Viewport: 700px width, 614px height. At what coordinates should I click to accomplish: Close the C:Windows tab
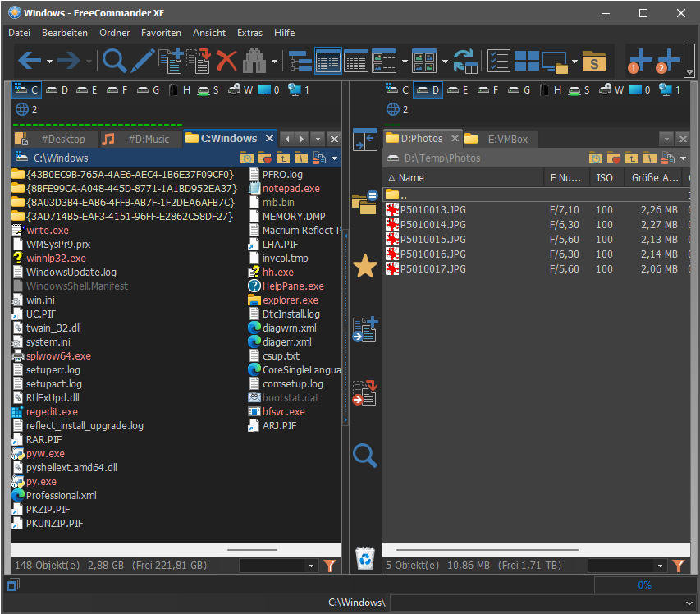point(269,139)
